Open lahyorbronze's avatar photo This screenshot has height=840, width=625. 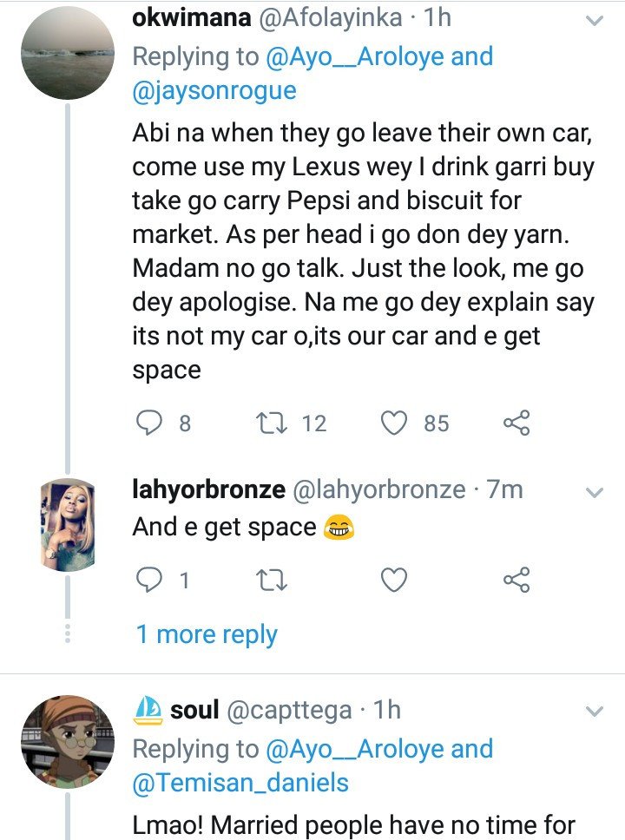[x=68, y=524]
